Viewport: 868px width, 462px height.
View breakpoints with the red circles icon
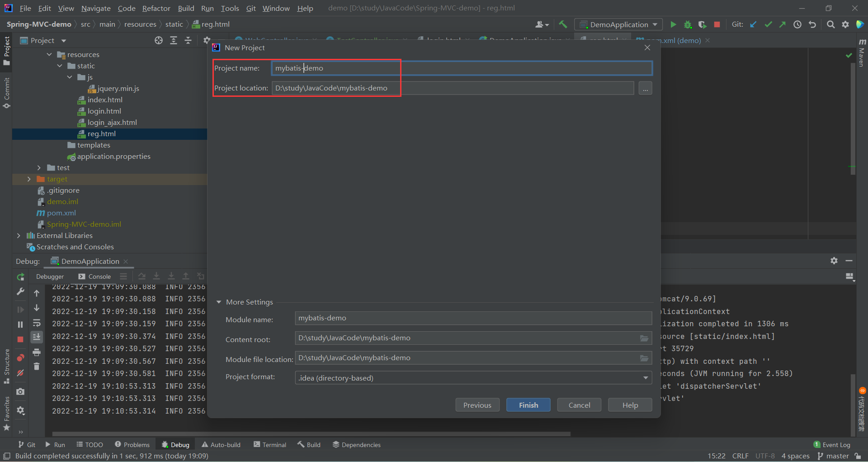pos(20,358)
